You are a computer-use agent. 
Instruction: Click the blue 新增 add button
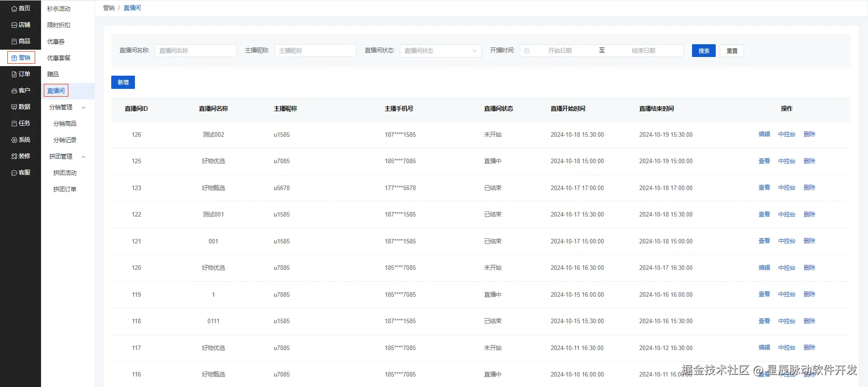coord(123,82)
